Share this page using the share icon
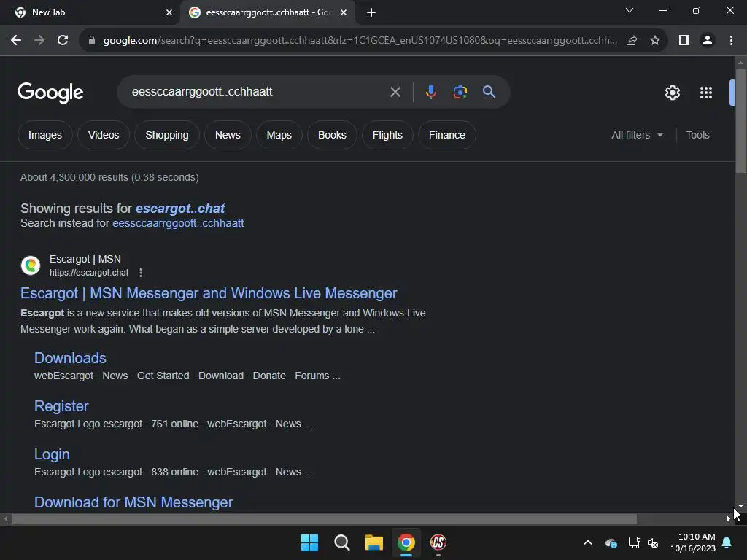This screenshot has width=747, height=560. 632,41
